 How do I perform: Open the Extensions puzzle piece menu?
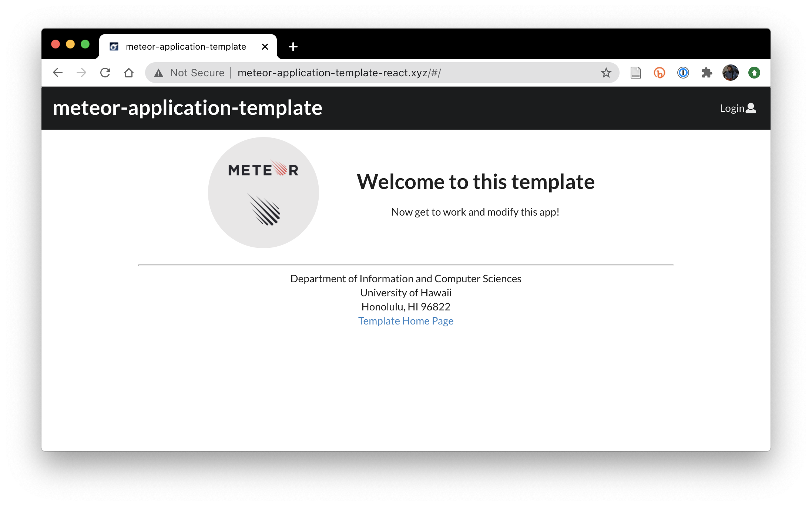pyautogui.click(x=707, y=73)
